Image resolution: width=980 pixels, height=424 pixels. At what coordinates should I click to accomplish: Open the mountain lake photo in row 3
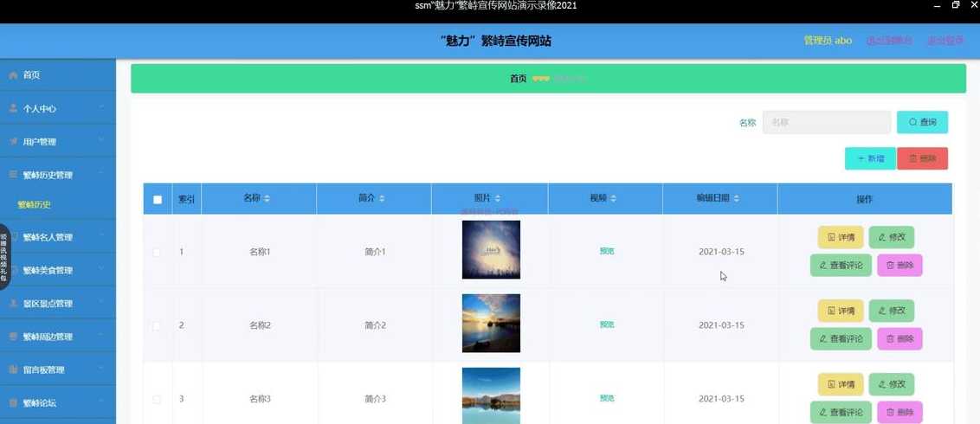point(491,396)
